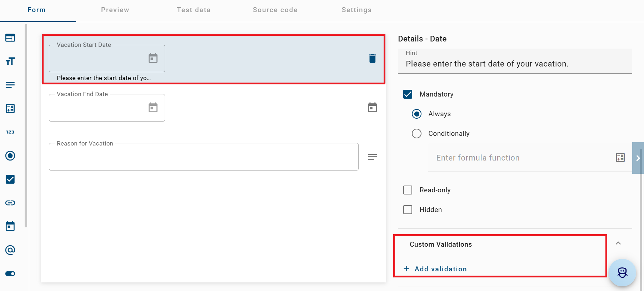Select the Always radio option
Viewport: 644px width, 291px height.
point(416,114)
